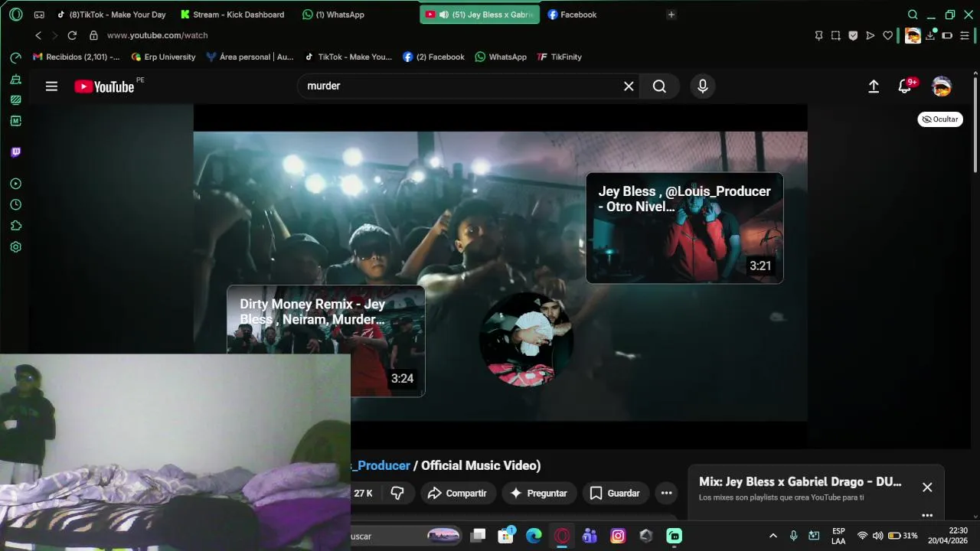The image size is (980, 551).
Task: Open sidebar extensions cube icon
Action: [x=15, y=226]
